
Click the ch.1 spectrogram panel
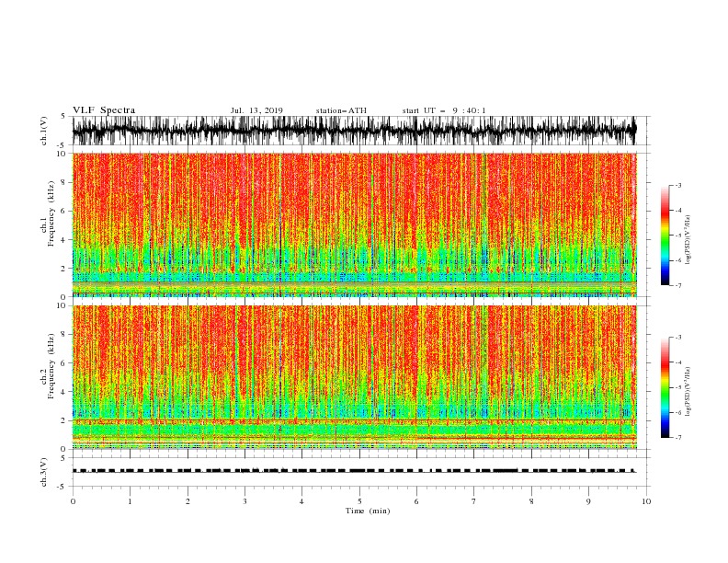(x=354, y=224)
